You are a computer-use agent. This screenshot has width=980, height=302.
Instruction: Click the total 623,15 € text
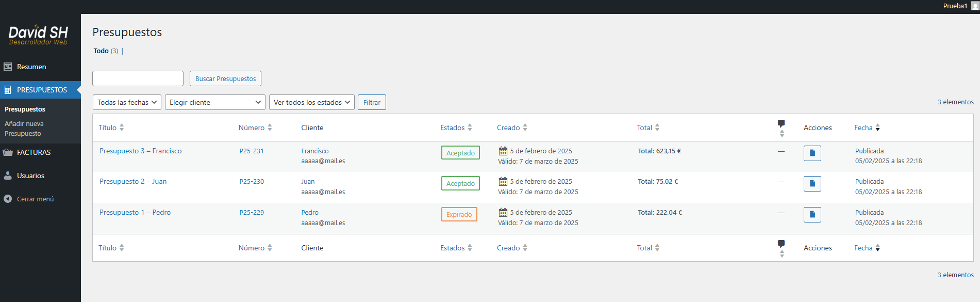(659, 151)
